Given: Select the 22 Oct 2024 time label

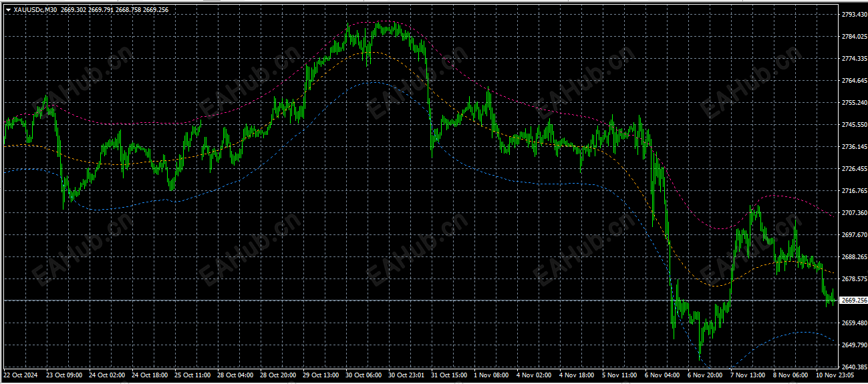Looking at the screenshot, I should click(21, 375).
